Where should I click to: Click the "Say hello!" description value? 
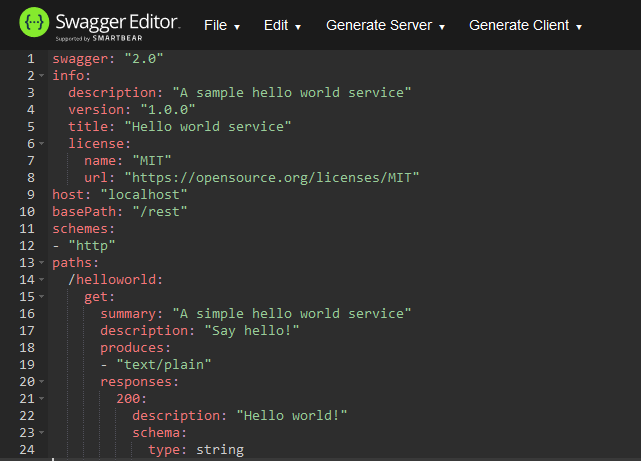(x=251, y=331)
